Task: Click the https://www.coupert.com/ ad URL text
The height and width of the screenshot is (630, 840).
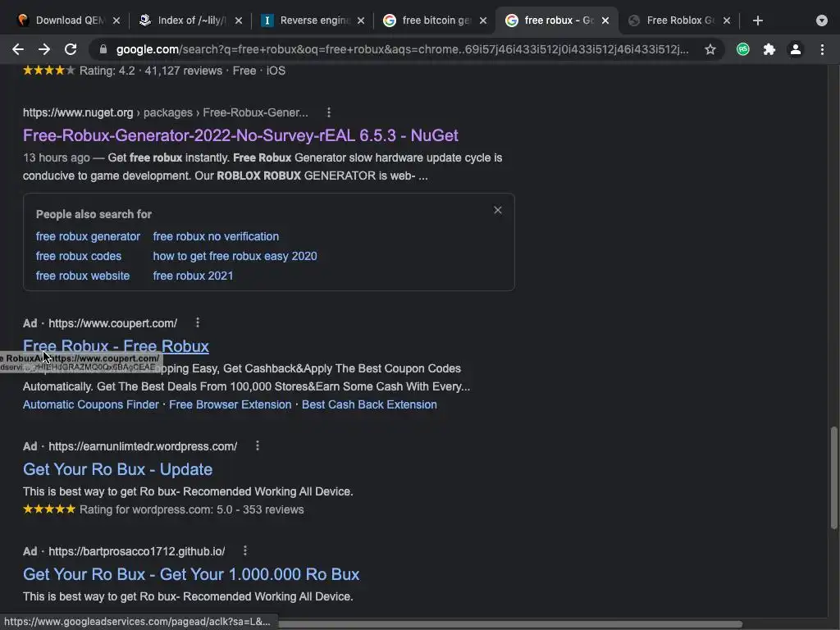Action: click(x=113, y=323)
